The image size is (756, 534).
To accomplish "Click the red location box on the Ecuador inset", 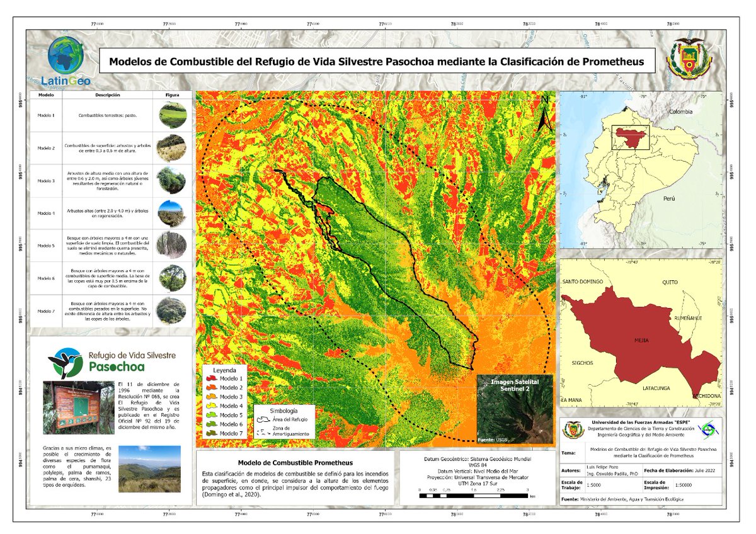I will click(630, 137).
